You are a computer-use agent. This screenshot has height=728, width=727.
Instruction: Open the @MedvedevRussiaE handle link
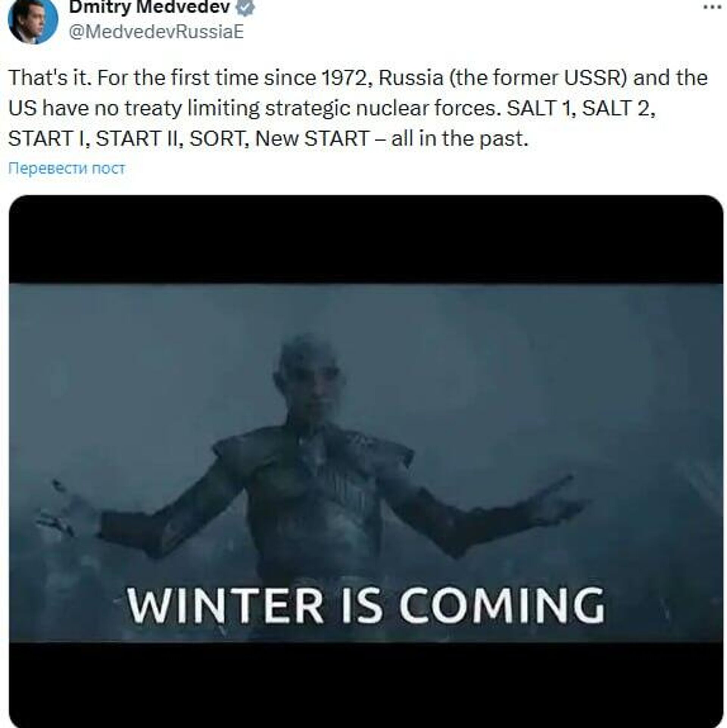[156, 32]
